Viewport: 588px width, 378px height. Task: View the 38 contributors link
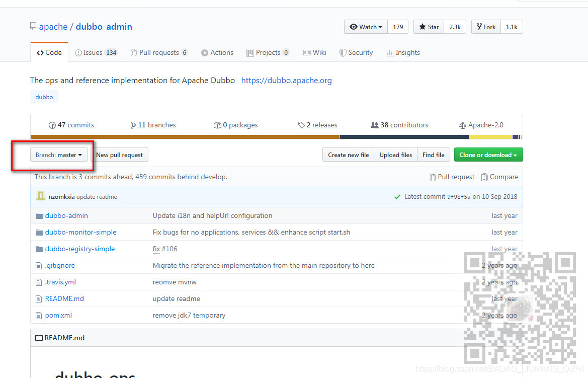(x=399, y=125)
